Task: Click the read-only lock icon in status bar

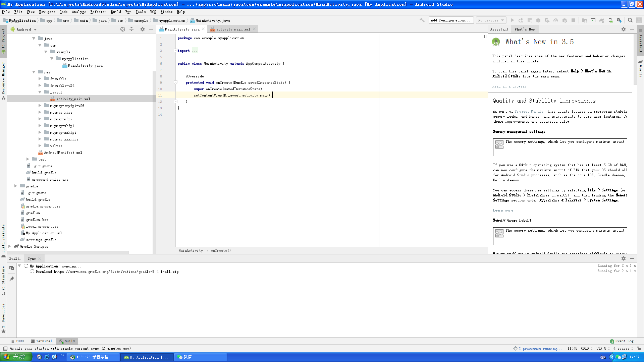Action: 639,349
